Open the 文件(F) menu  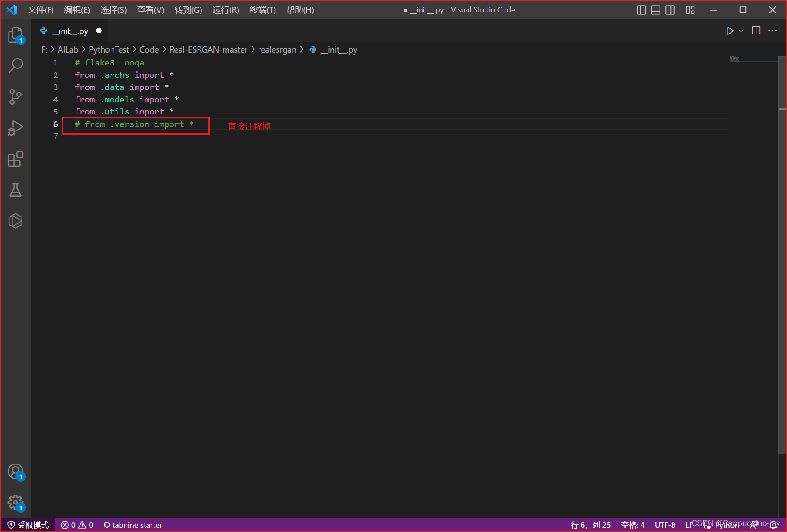[x=41, y=10]
